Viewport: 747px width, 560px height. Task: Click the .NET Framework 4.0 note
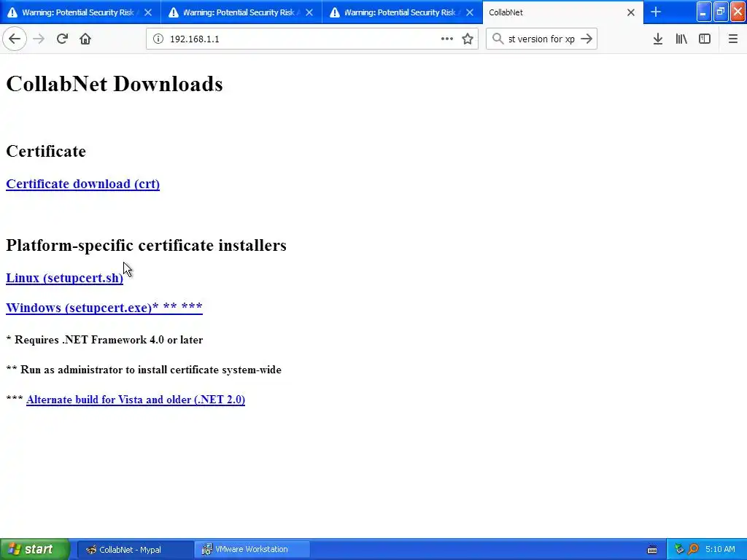pyautogui.click(x=105, y=340)
